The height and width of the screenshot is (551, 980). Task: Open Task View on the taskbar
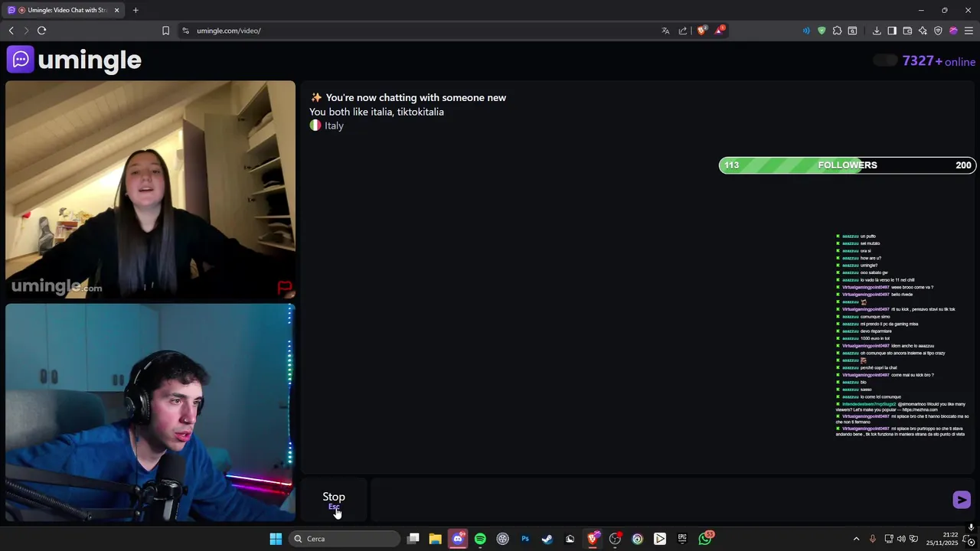tap(413, 539)
